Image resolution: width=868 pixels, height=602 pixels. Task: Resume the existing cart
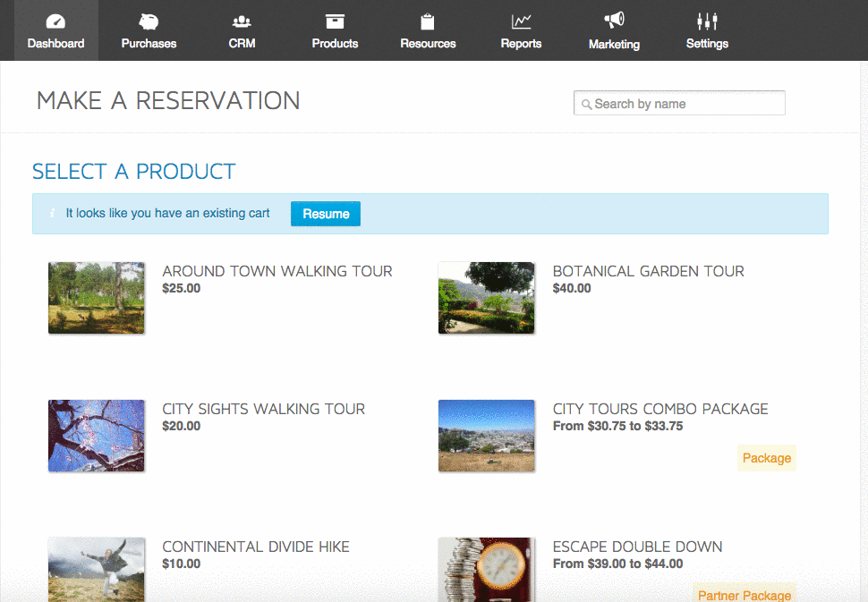coord(326,214)
